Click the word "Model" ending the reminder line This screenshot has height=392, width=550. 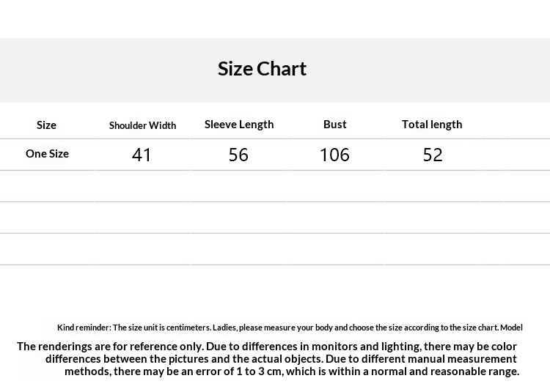(x=511, y=328)
